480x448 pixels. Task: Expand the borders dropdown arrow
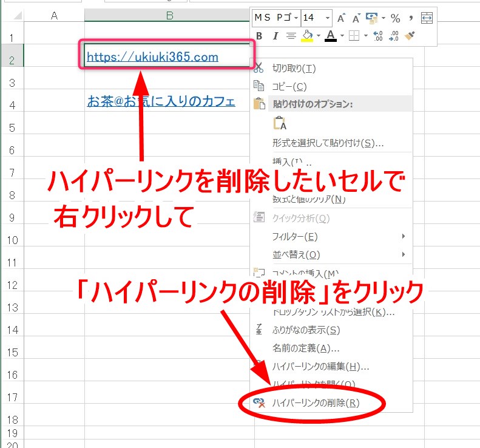[366, 36]
